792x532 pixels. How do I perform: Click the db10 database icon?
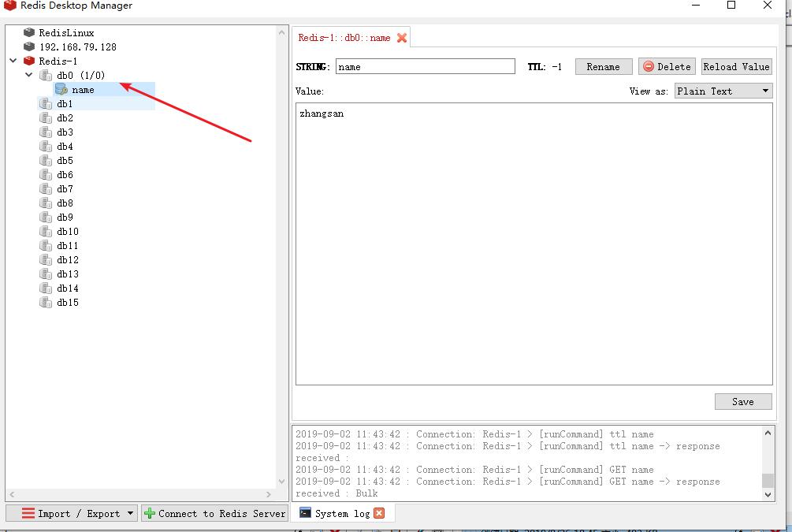point(46,232)
